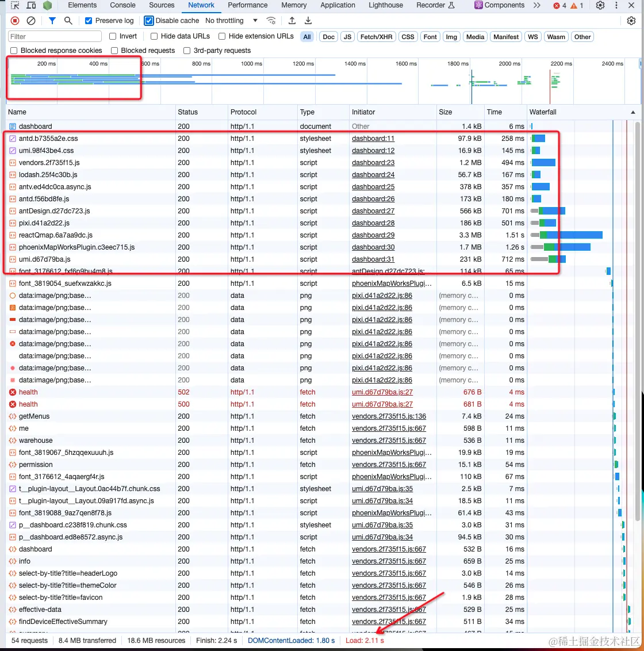Select the inspect element picker icon
Screen dimensions: 644x651
point(15,5)
